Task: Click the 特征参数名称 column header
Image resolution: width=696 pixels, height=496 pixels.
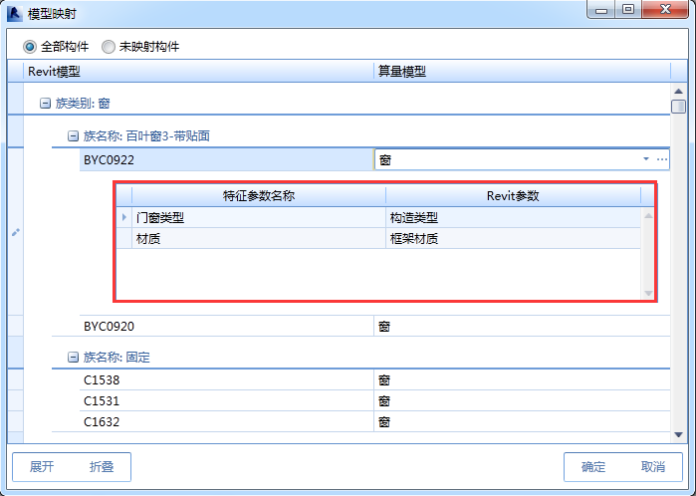Action: (x=259, y=196)
